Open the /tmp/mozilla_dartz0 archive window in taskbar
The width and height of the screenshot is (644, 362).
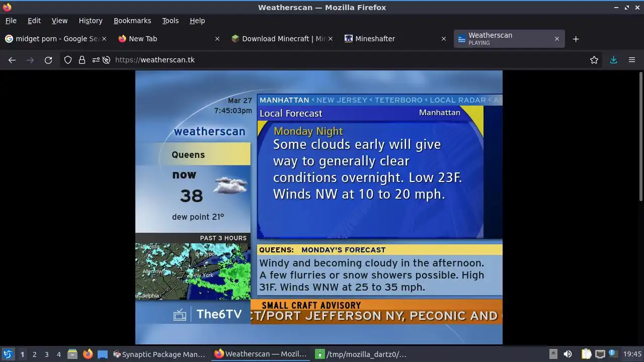pos(361,354)
